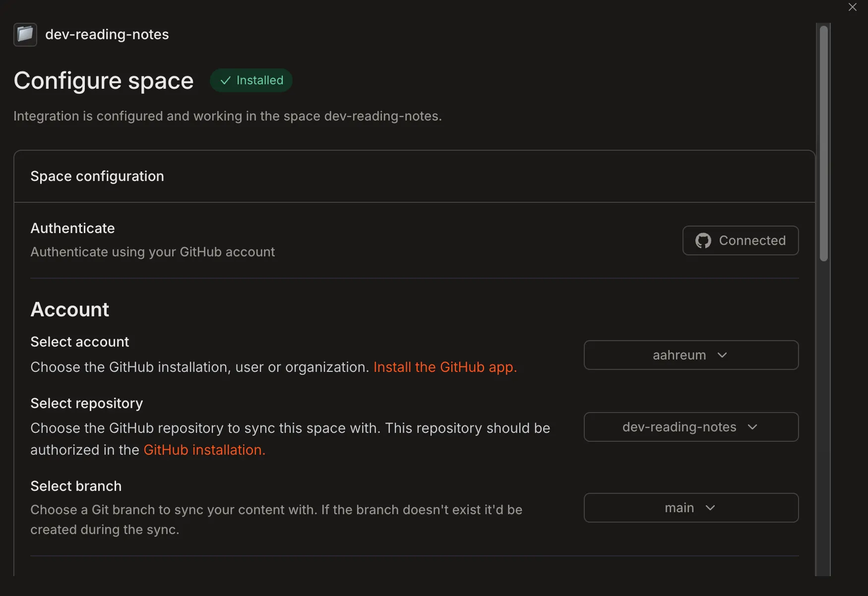This screenshot has height=596, width=868.
Task: Click the GitHub octocat logo icon
Action: pos(703,240)
